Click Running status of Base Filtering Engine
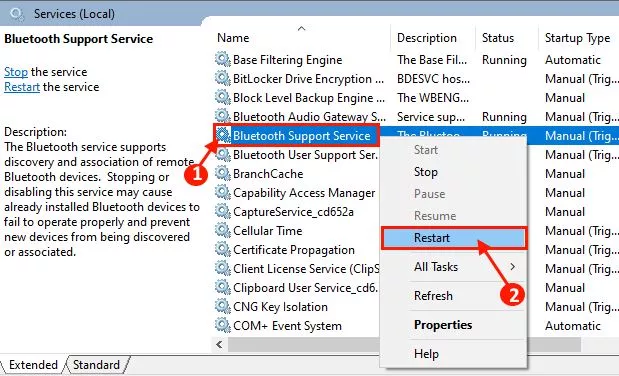 click(x=504, y=60)
